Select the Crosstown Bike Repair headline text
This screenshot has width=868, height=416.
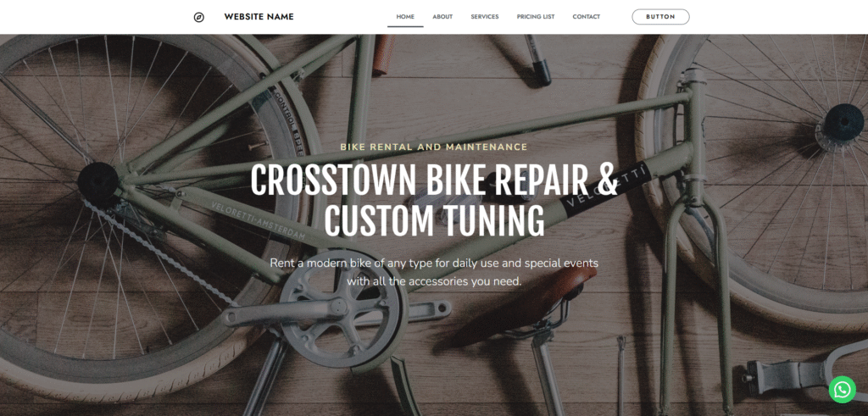click(x=434, y=200)
